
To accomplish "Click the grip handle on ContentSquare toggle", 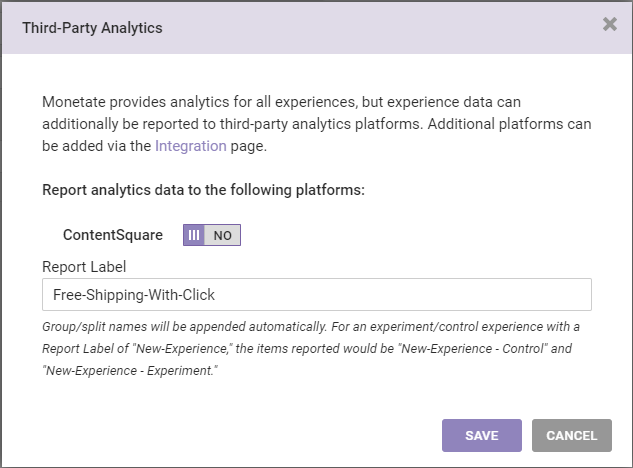I will point(195,235).
